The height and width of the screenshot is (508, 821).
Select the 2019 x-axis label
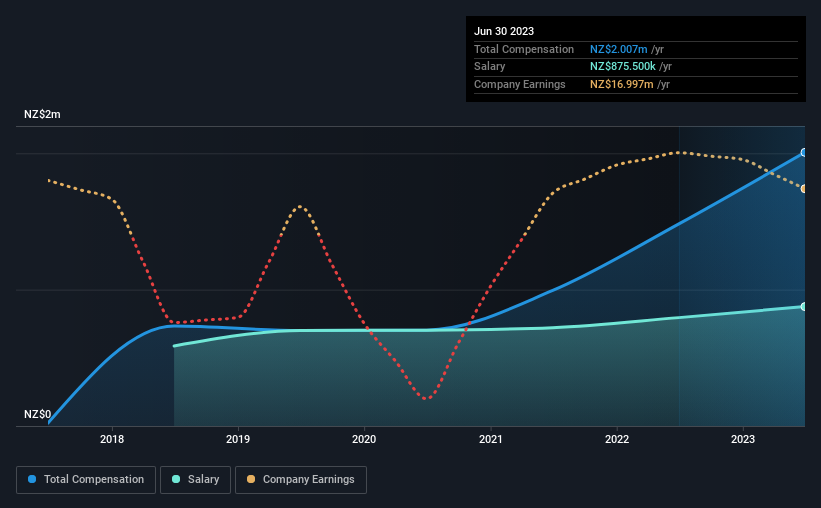238,439
